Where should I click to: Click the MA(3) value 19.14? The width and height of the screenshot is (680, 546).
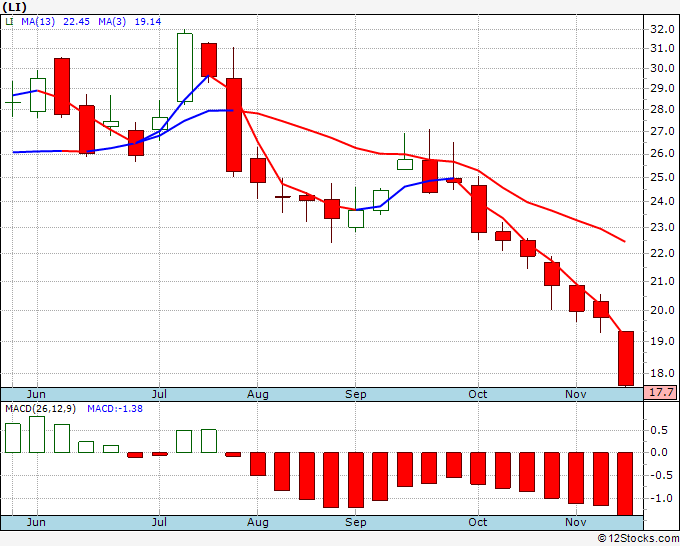(147, 22)
